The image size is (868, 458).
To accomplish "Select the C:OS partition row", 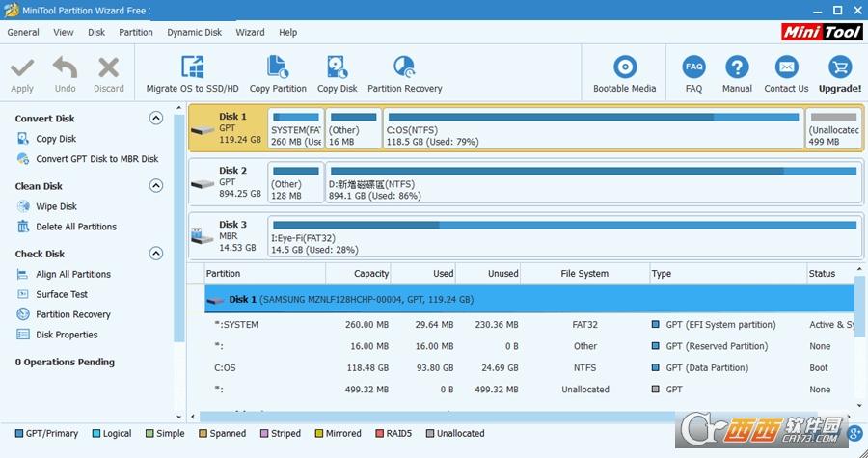I will 529,367.
